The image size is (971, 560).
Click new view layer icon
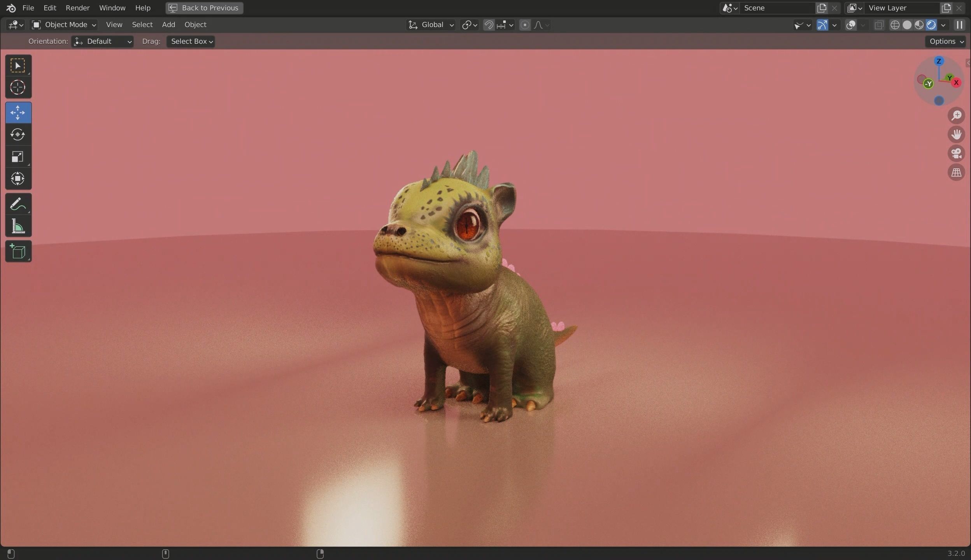point(946,8)
